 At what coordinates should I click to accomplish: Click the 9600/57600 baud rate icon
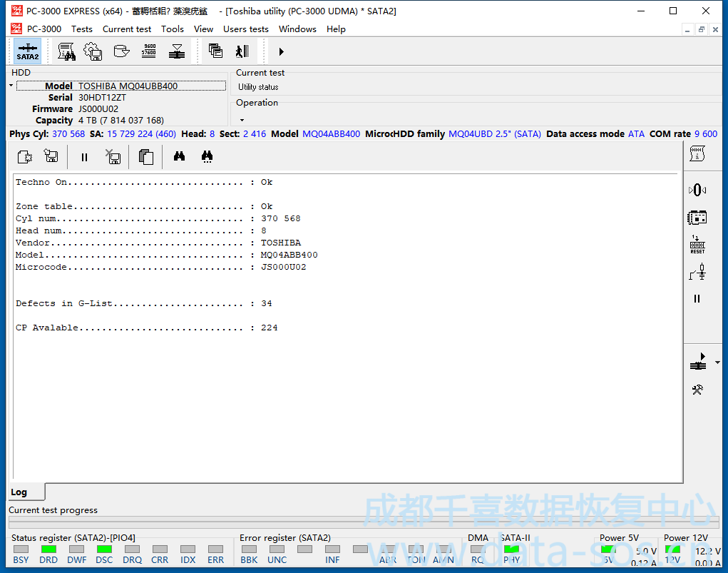[x=149, y=51]
